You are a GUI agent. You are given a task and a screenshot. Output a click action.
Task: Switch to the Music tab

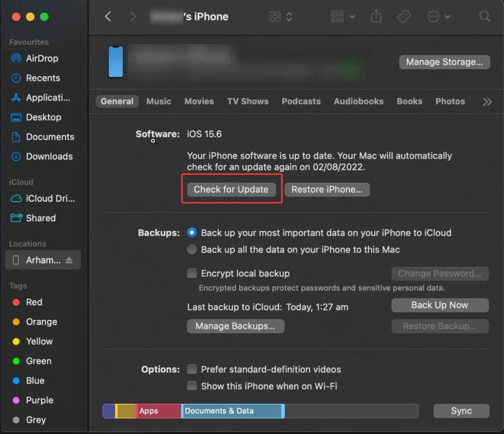click(159, 101)
